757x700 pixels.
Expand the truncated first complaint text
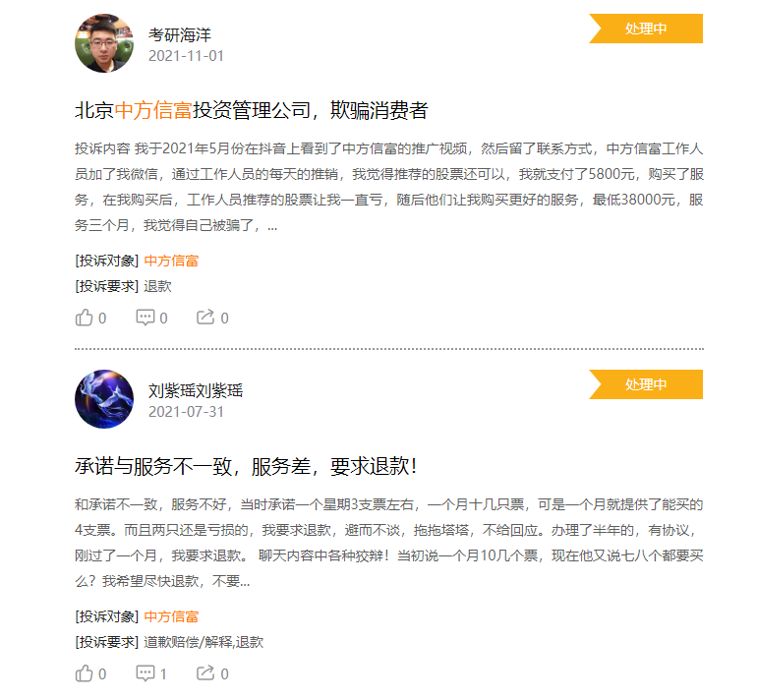(x=272, y=225)
